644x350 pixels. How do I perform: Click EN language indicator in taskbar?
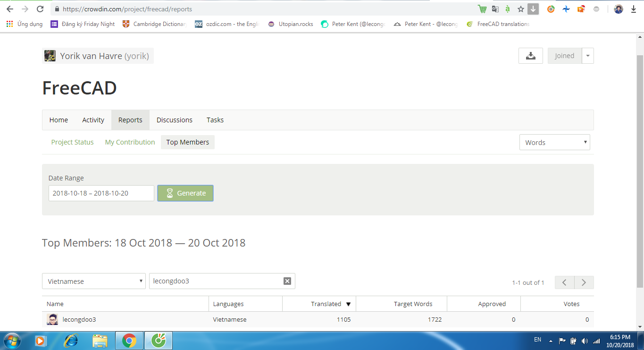[x=537, y=340]
